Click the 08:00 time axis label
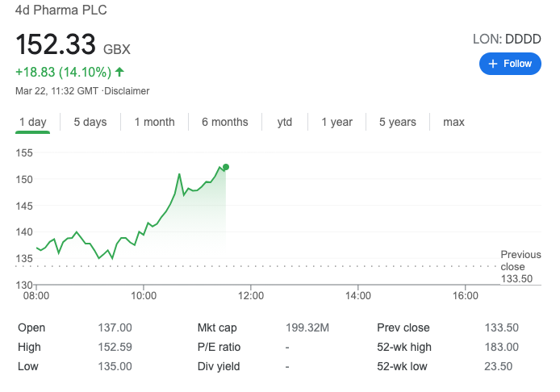 pyautogui.click(x=36, y=295)
